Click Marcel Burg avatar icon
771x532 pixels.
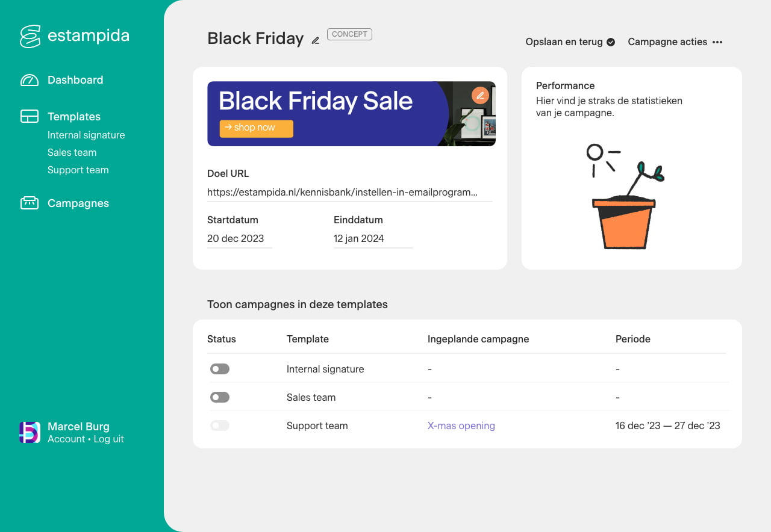click(x=30, y=433)
